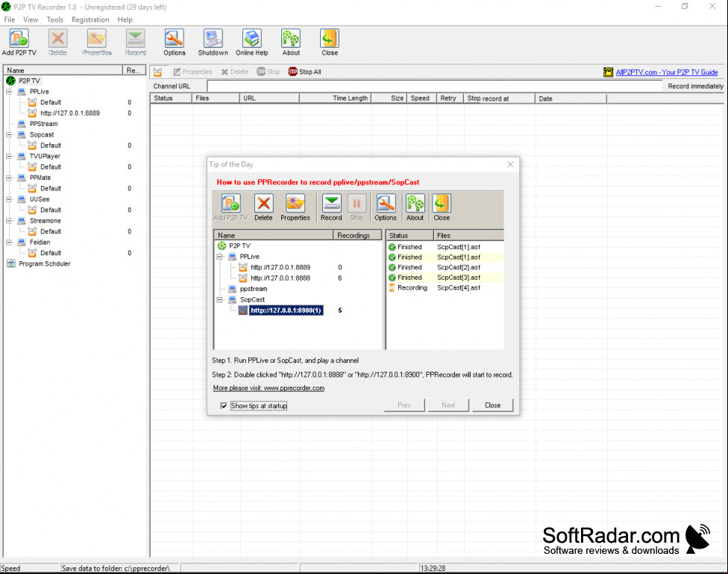Select the Program Schduler item
Viewport: 728px width, 574px height.
(x=45, y=263)
